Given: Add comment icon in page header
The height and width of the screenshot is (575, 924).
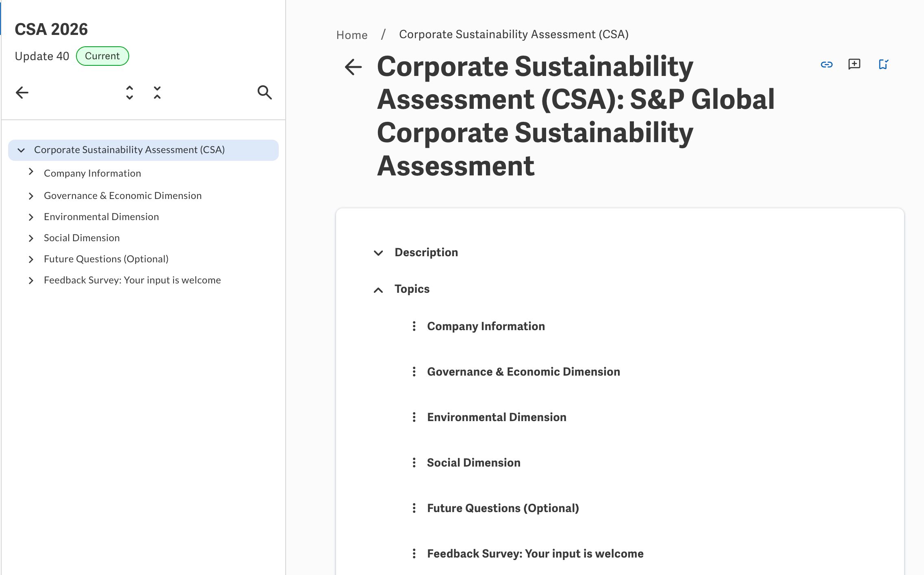Looking at the screenshot, I should [x=855, y=64].
